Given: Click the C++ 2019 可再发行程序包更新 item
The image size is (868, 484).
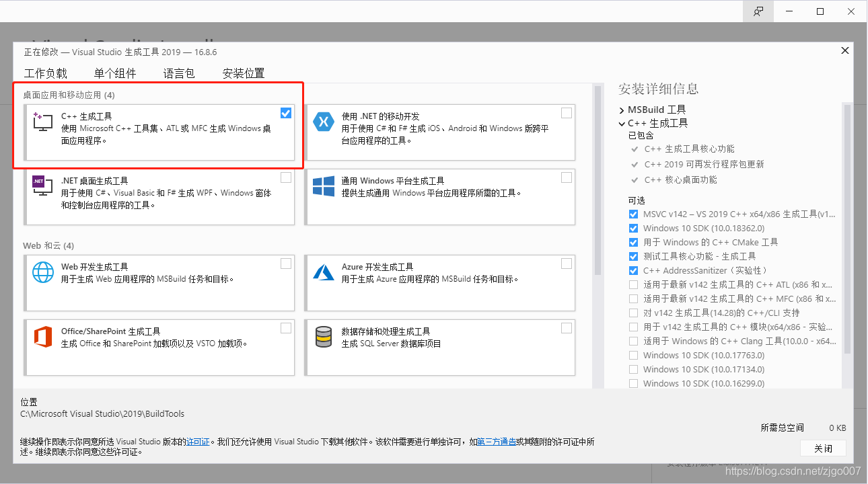Looking at the screenshot, I should tap(704, 164).
